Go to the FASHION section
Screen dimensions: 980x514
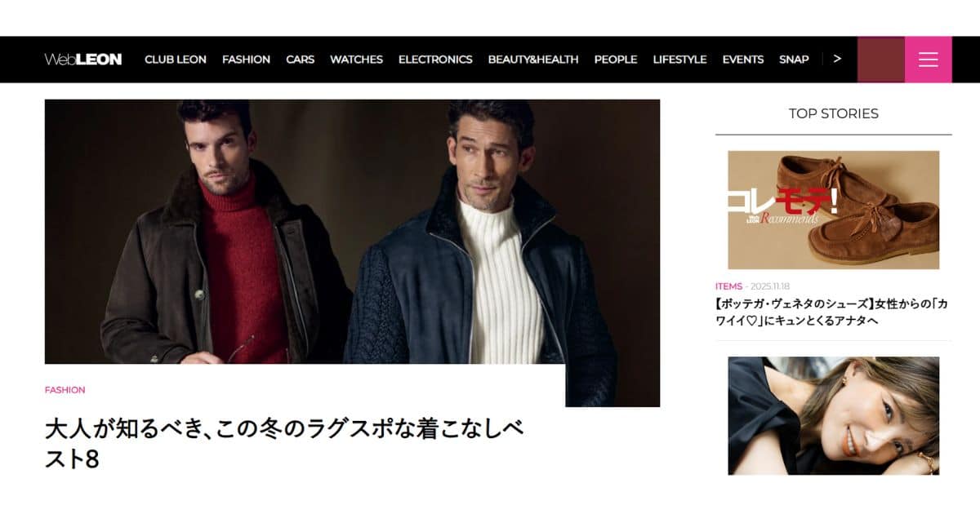(x=246, y=60)
